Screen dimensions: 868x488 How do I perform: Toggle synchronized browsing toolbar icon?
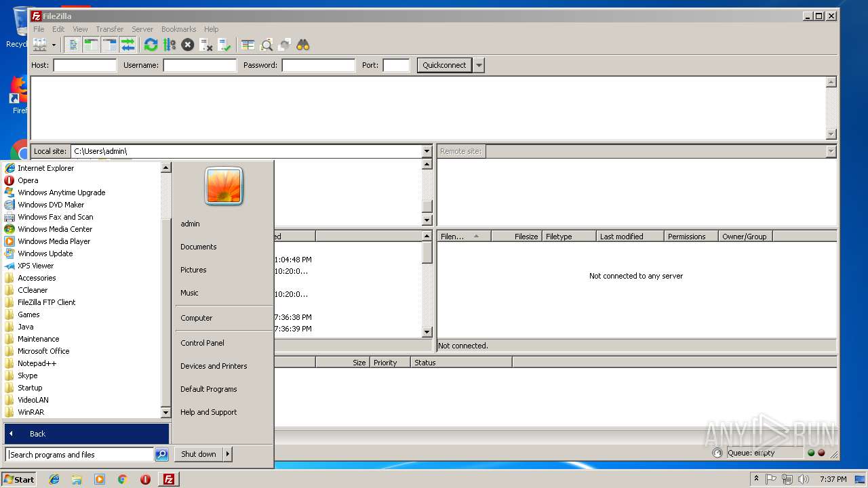point(285,45)
